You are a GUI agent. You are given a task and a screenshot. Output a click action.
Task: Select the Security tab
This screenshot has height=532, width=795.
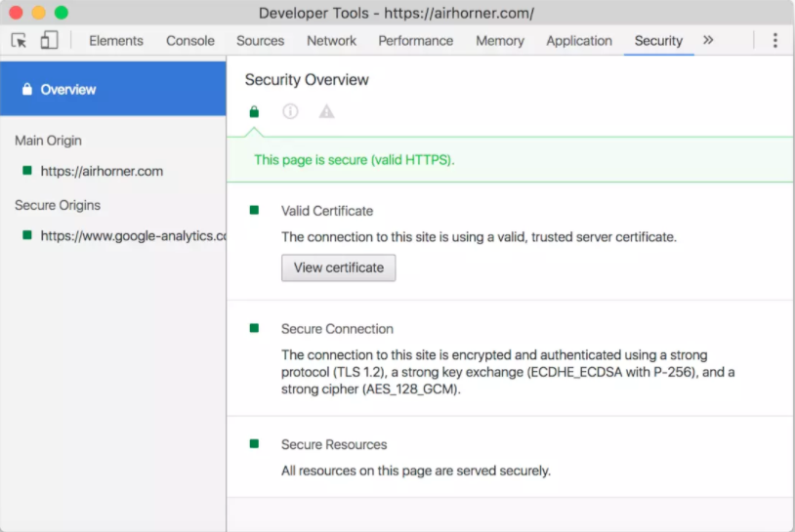[658, 41]
